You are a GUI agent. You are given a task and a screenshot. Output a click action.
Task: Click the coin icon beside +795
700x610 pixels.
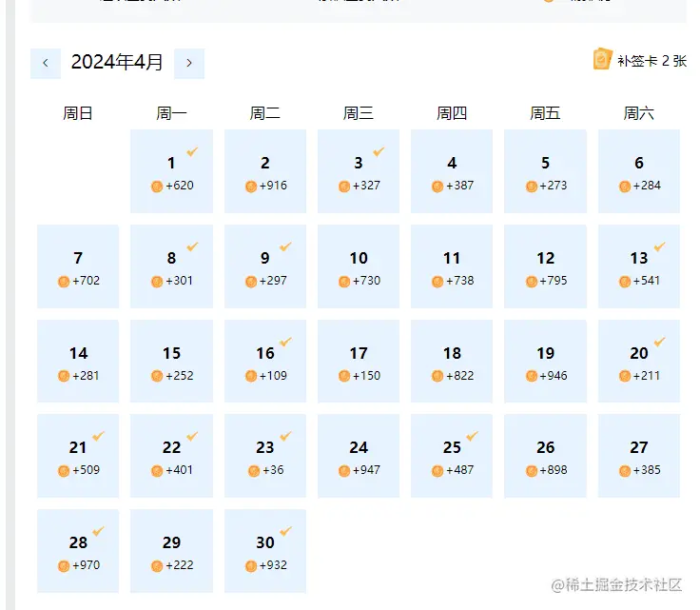click(x=532, y=282)
